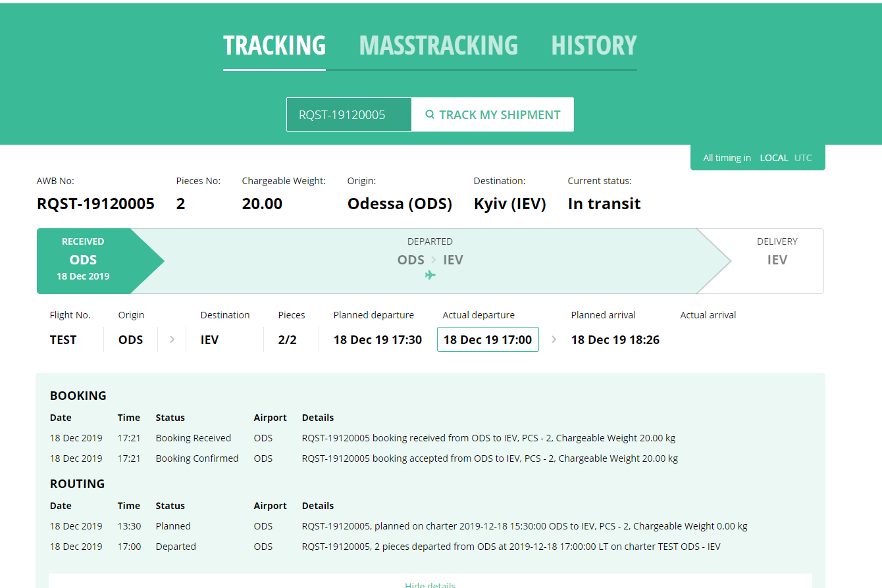Click the Booking Confirmed status row
Viewport: 882px width, 588px height.
(x=197, y=458)
